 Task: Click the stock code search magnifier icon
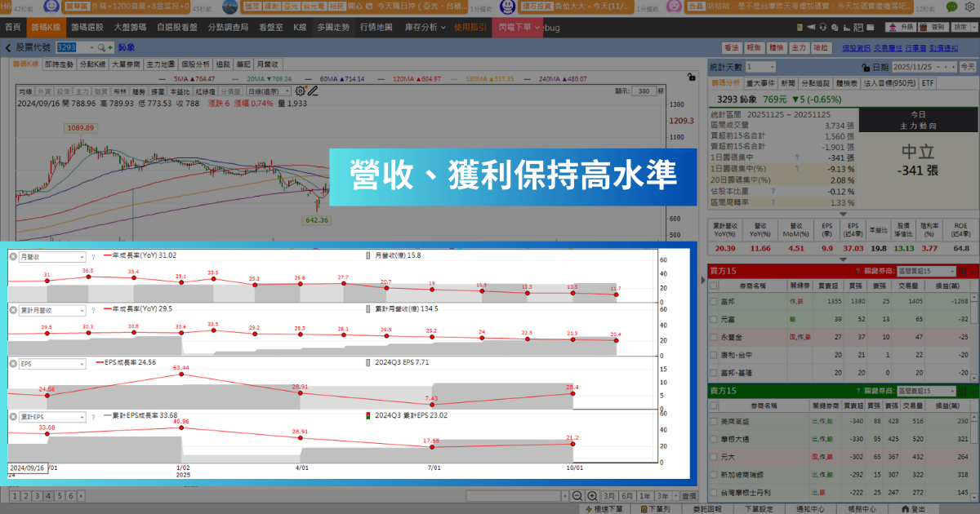pos(101,47)
